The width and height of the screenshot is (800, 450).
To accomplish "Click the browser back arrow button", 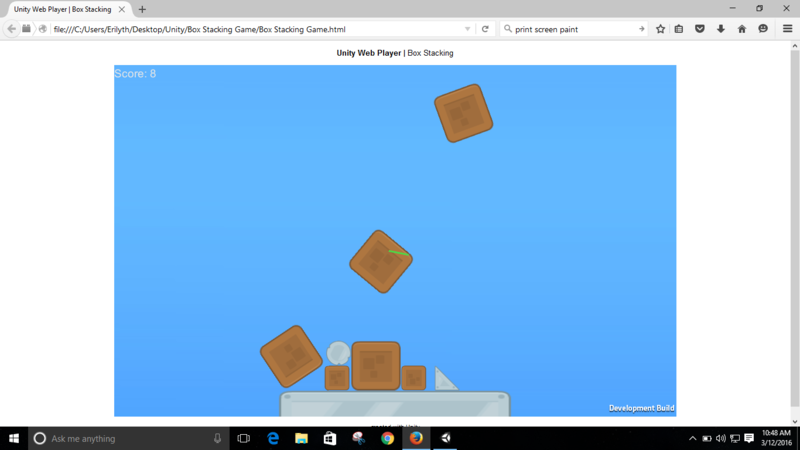I will pos(11,29).
